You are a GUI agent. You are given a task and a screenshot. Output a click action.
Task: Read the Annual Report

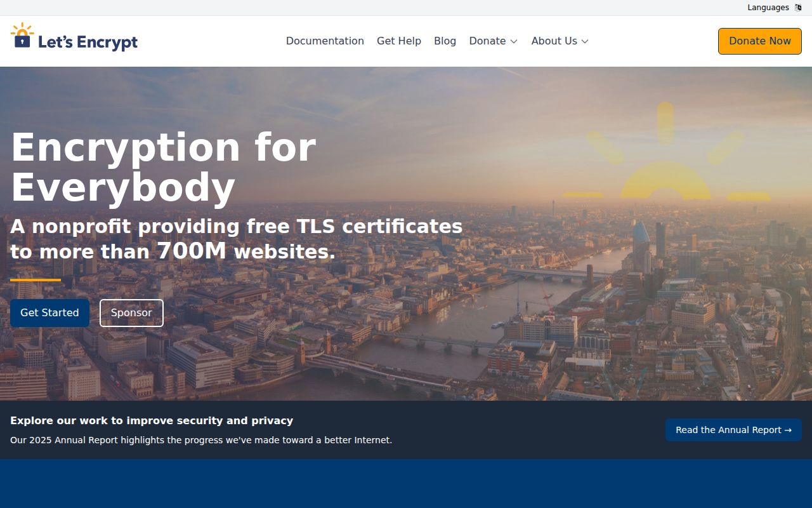click(x=733, y=430)
